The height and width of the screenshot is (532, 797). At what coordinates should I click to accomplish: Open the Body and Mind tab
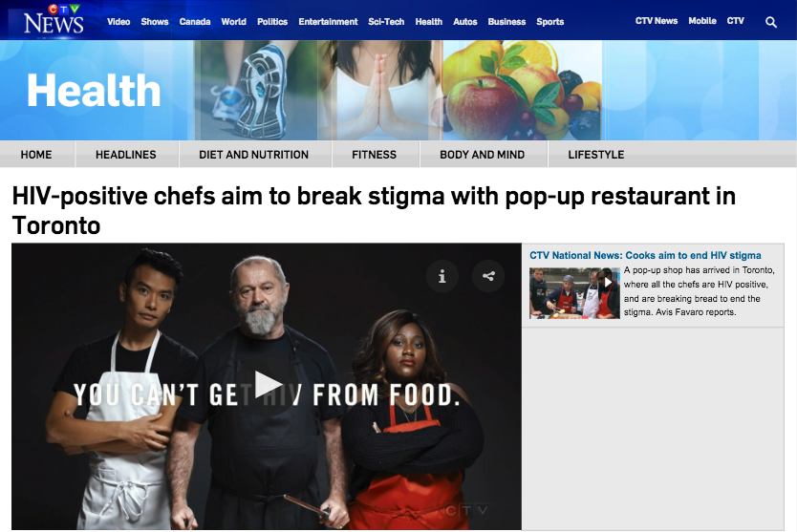tap(483, 155)
